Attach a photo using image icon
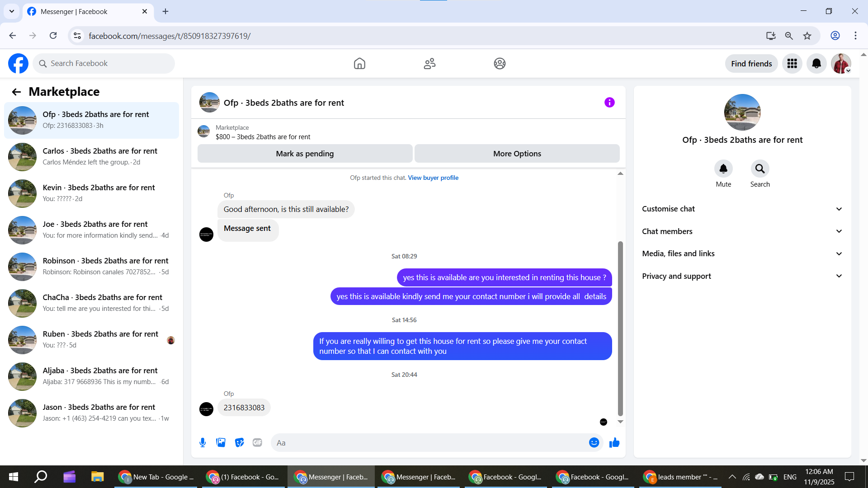This screenshot has width=868, height=488. tap(221, 443)
